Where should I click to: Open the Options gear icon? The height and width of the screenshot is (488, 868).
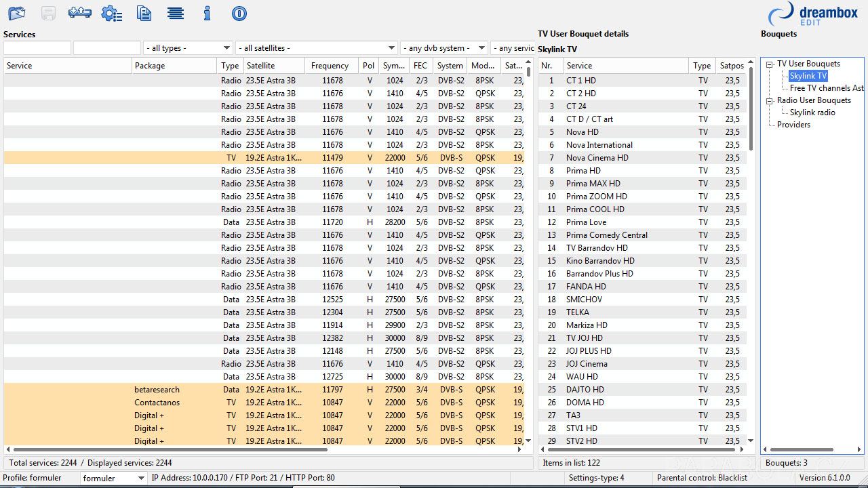click(111, 13)
